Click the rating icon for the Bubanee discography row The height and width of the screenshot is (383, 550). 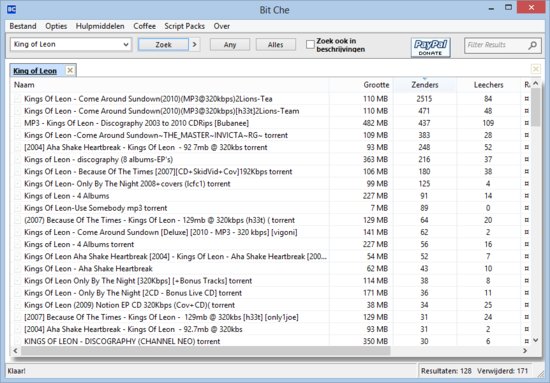pyautogui.click(x=526, y=123)
